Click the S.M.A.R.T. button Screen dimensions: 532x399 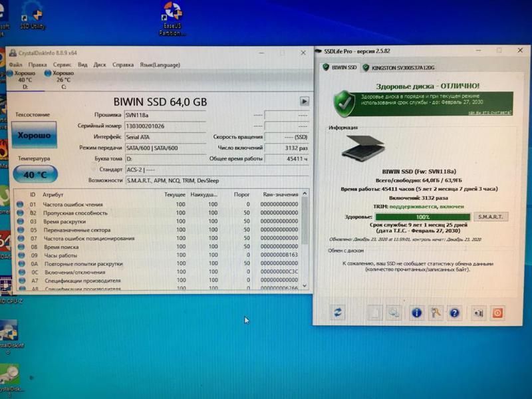tap(489, 217)
